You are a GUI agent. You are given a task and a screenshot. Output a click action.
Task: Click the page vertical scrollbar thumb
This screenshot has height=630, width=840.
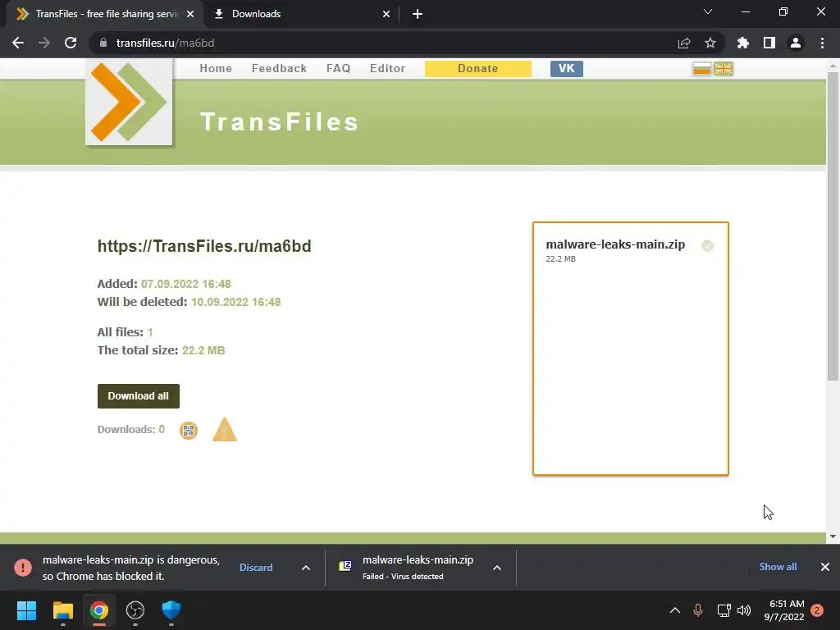833,225
